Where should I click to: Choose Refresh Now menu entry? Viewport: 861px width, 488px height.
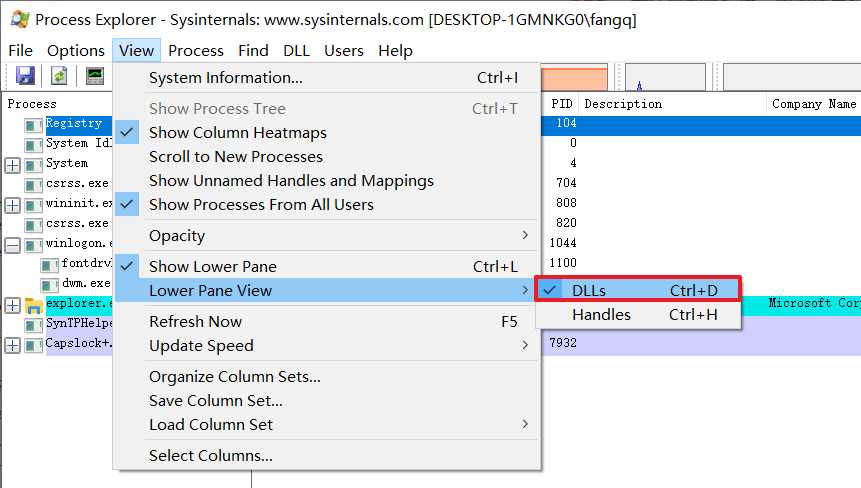[x=326, y=322]
